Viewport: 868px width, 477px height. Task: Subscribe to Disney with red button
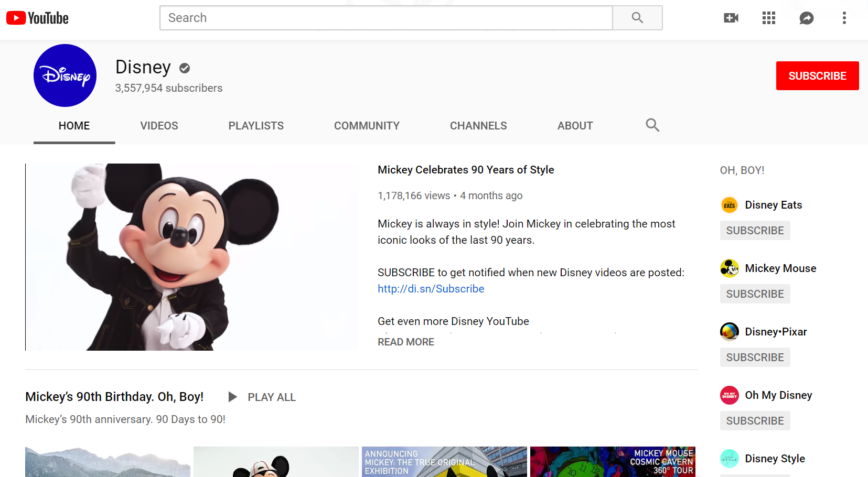point(817,75)
